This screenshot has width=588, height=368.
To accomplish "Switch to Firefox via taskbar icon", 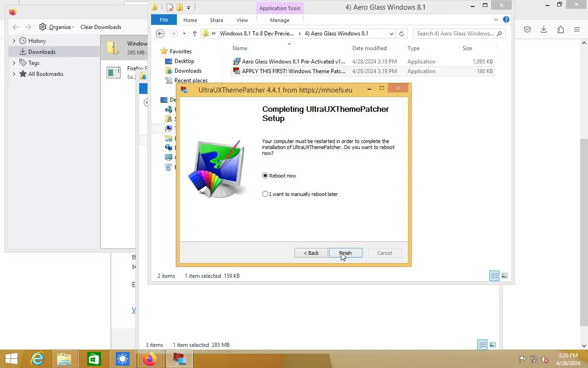I will [149, 359].
